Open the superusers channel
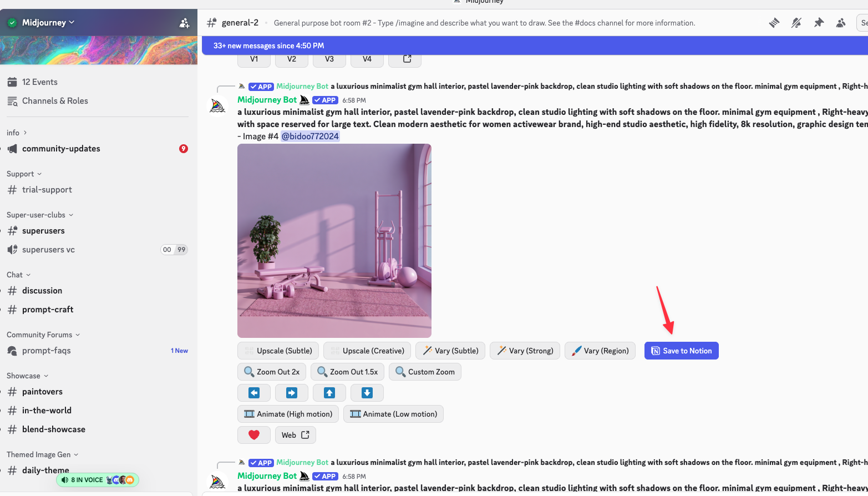The image size is (868, 496). click(43, 231)
